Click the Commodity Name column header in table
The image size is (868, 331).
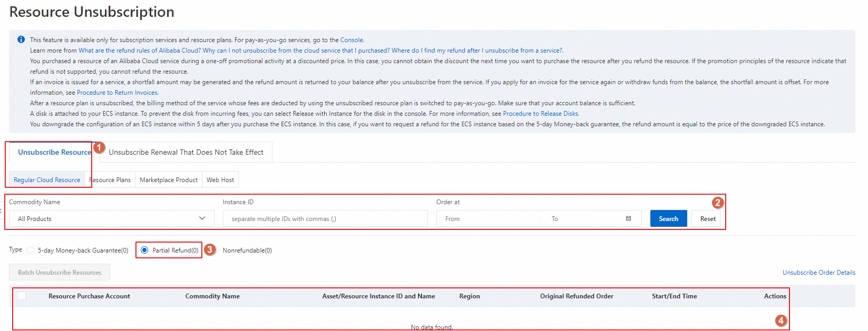click(x=212, y=296)
